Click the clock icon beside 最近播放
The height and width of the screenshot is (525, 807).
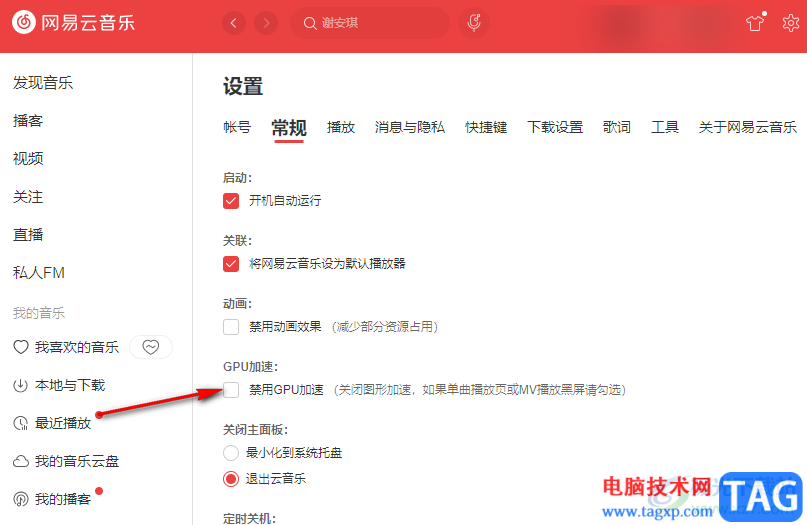tap(21, 423)
